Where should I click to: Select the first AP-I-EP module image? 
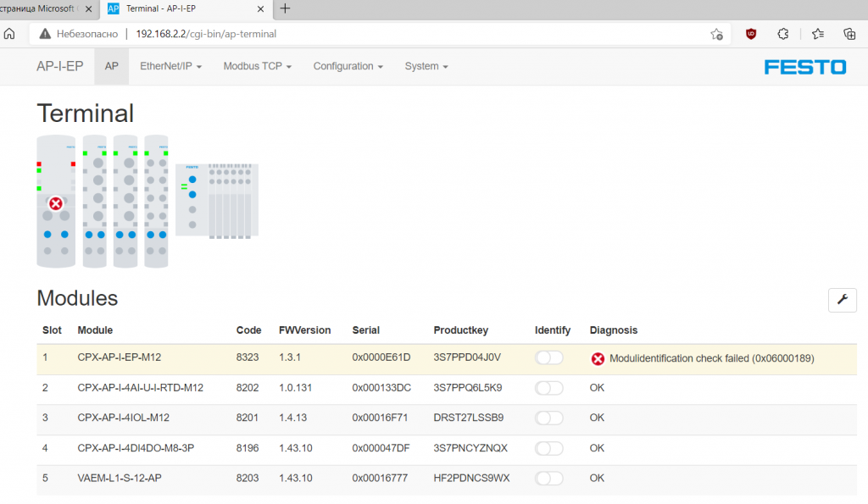click(56, 202)
